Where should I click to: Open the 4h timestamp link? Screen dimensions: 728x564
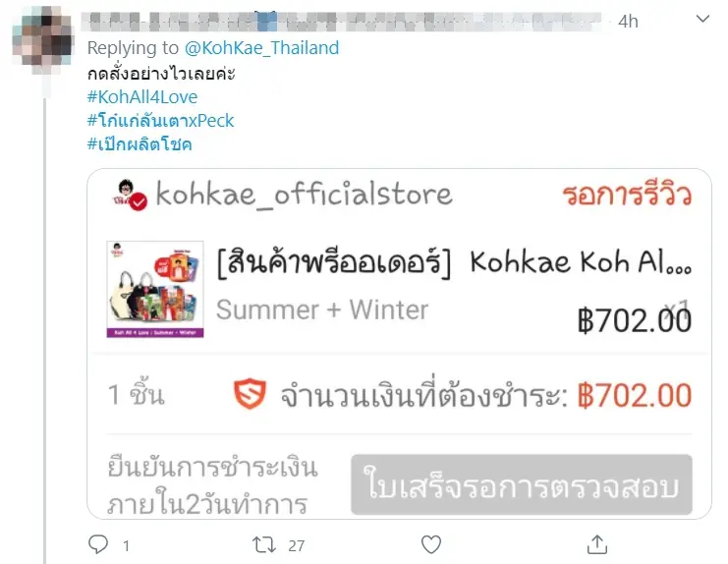pyautogui.click(x=628, y=22)
